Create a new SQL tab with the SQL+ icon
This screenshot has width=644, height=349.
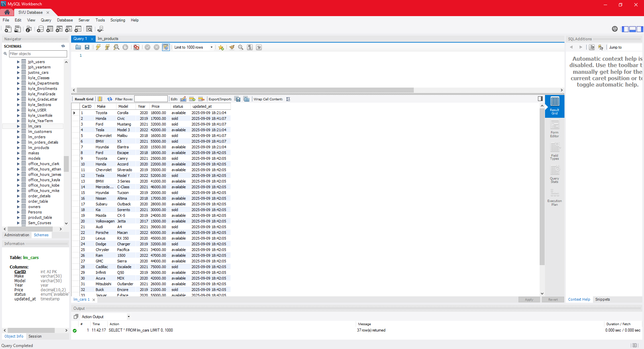pos(7,29)
